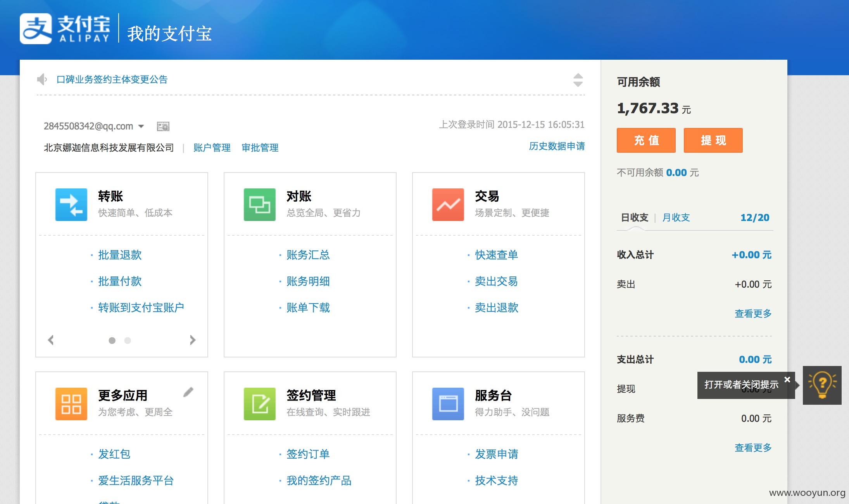Click the 对账 reconciliation icon
This screenshot has width=849, height=504.
pos(259,205)
